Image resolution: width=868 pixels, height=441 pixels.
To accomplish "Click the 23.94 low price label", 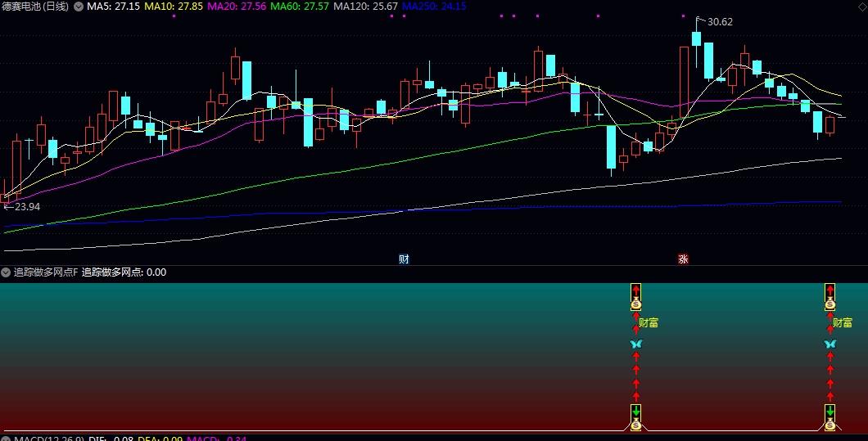I will click(27, 207).
